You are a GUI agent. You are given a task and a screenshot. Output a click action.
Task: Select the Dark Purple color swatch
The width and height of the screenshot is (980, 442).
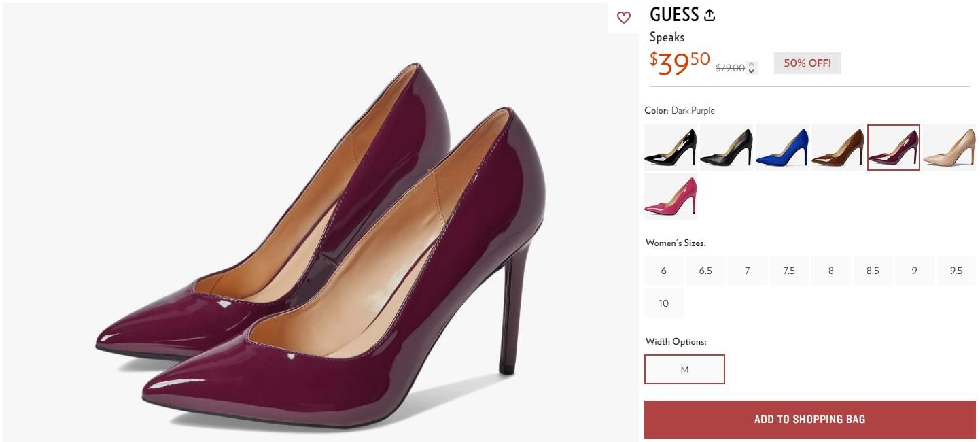point(892,147)
